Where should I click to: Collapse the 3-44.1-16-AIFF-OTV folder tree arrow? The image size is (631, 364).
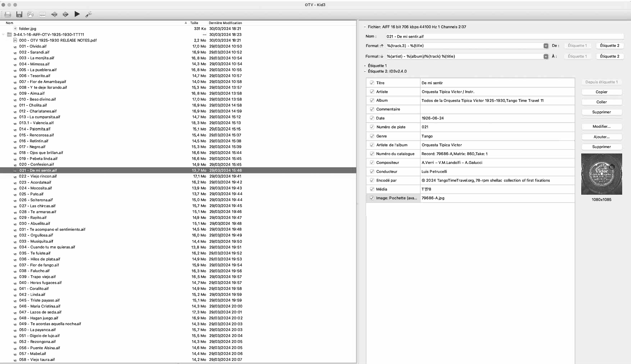[x=3, y=35]
